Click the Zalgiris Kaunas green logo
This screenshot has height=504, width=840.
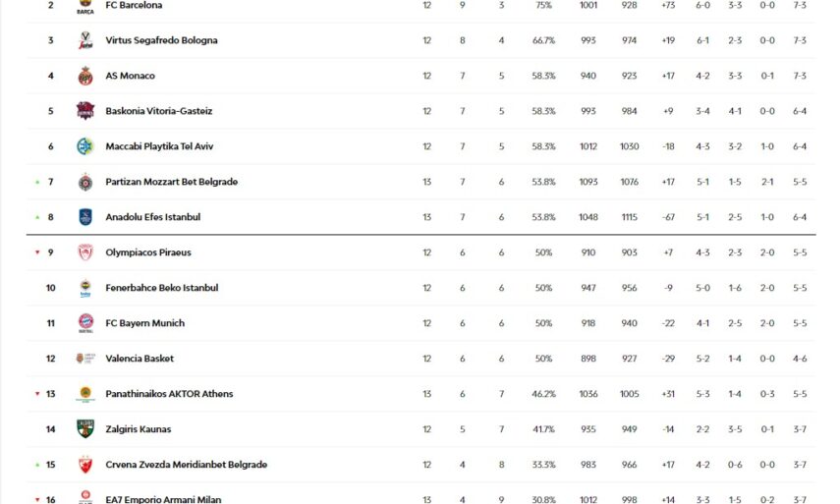85,429
